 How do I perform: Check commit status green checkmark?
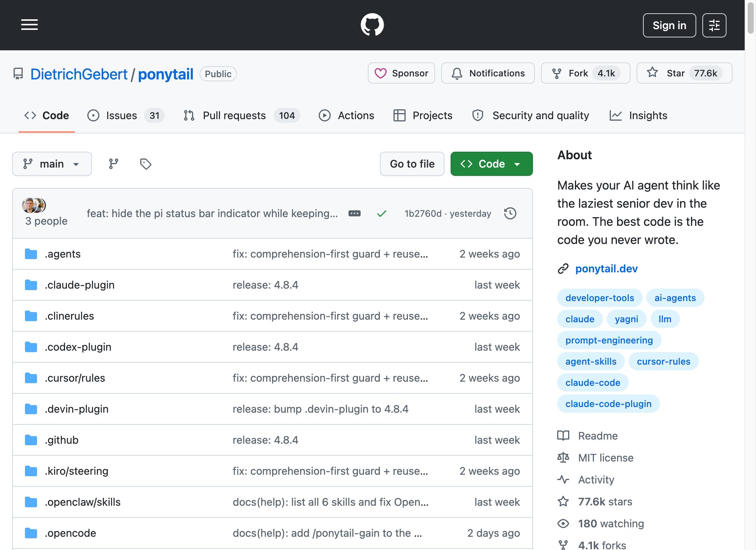(382, 214)
